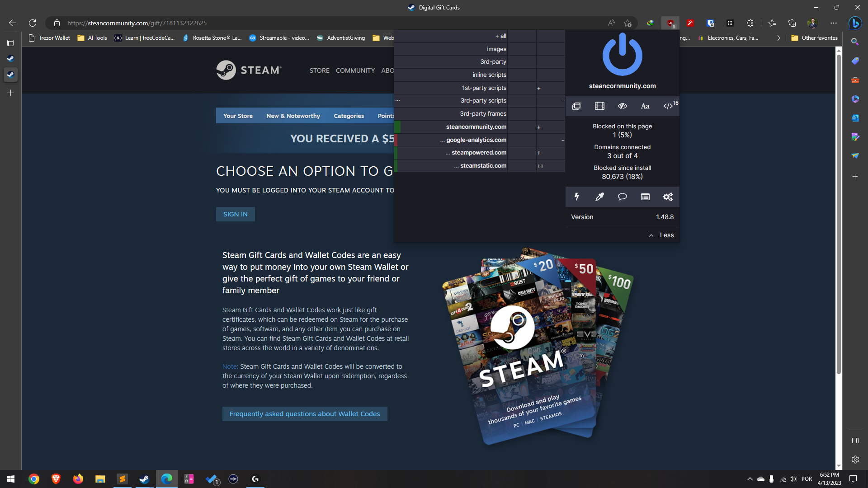Expand ellipsis beside 3rd-party scripts row
Viewport: 868px width, 488px height.
(x=397, y=100)
